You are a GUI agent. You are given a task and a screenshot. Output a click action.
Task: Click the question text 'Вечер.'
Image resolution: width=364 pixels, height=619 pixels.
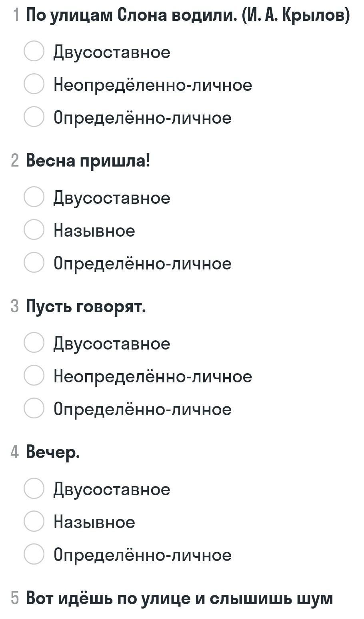point(53,452)
